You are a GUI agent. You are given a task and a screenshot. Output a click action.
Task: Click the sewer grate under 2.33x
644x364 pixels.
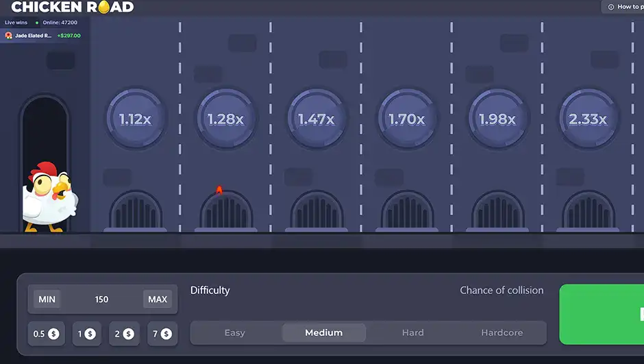point(588,210)
